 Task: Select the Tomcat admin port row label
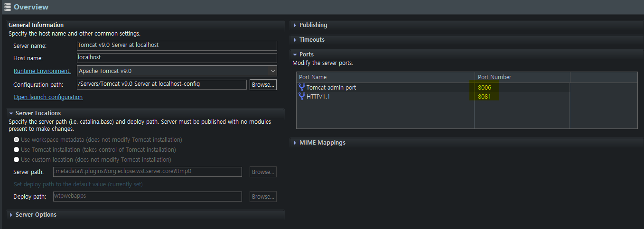(331, 88)
